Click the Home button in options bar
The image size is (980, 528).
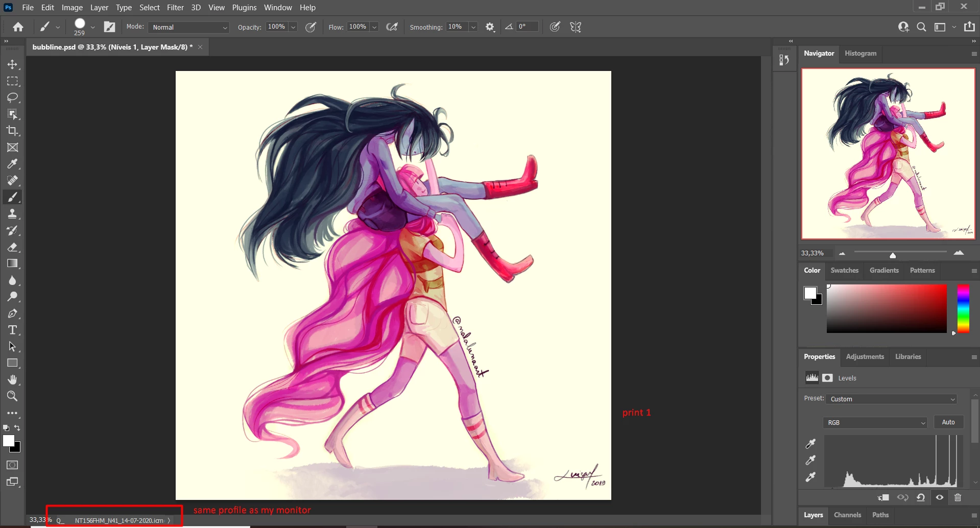[x=18, y=27]
